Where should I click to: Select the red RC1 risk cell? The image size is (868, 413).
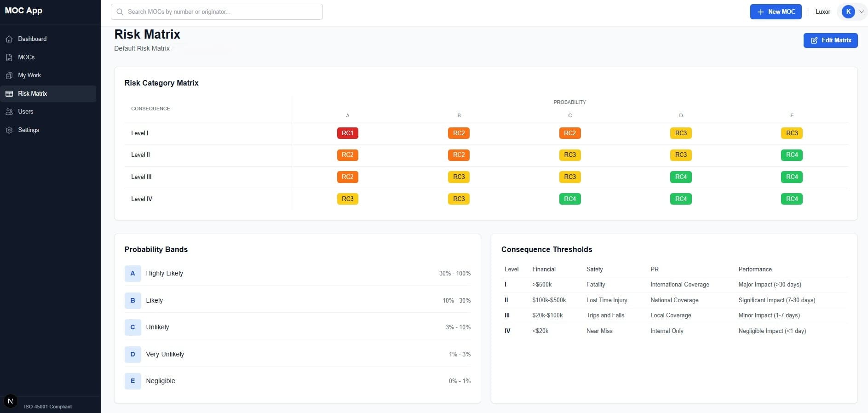click(x=347, y=133)
